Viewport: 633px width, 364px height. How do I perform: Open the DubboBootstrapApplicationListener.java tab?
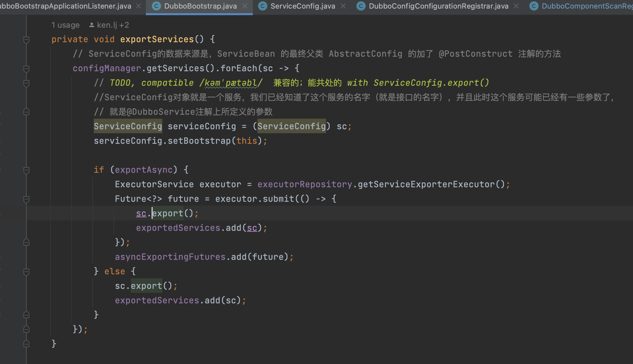click(65, 6)
